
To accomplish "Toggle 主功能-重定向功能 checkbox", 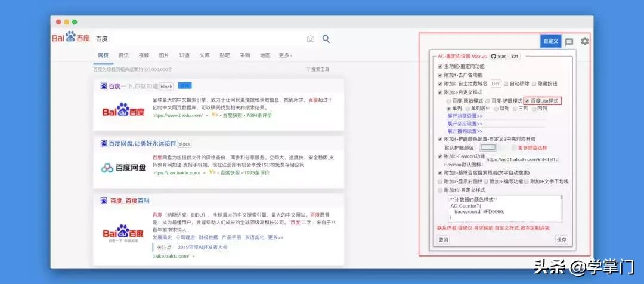I will coord(440,66).
